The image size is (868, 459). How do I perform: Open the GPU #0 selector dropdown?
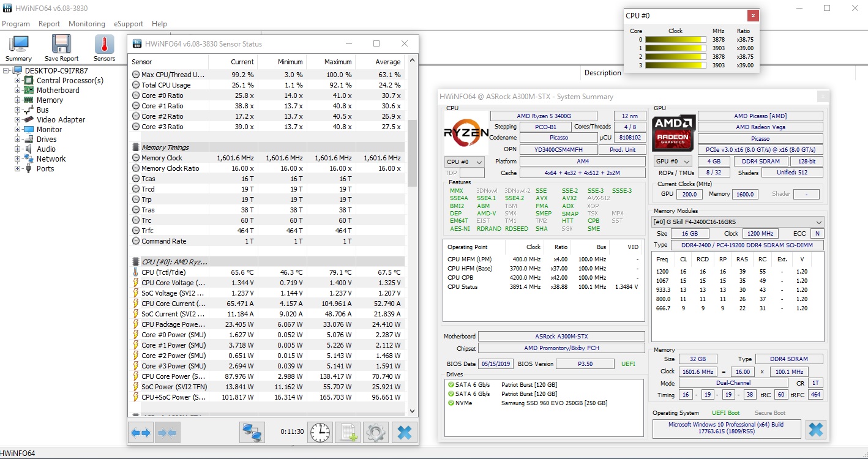(673, 162)
